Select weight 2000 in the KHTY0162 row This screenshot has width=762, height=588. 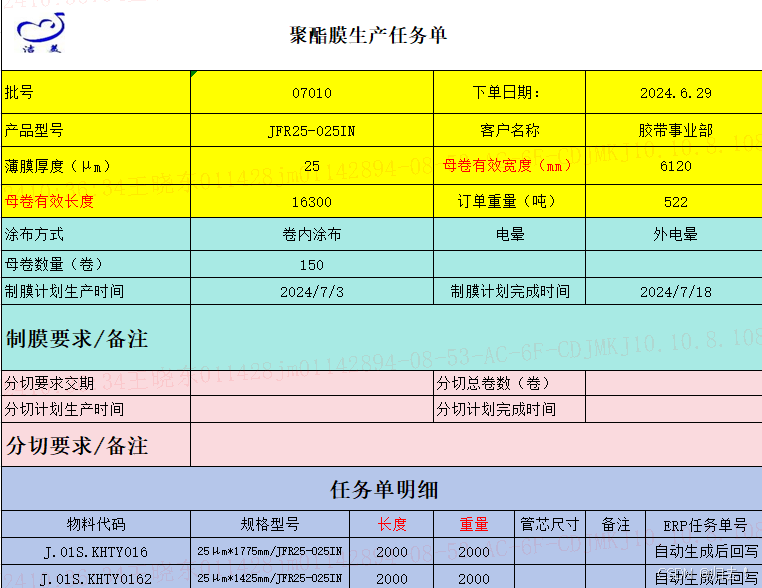click(474, 577)
